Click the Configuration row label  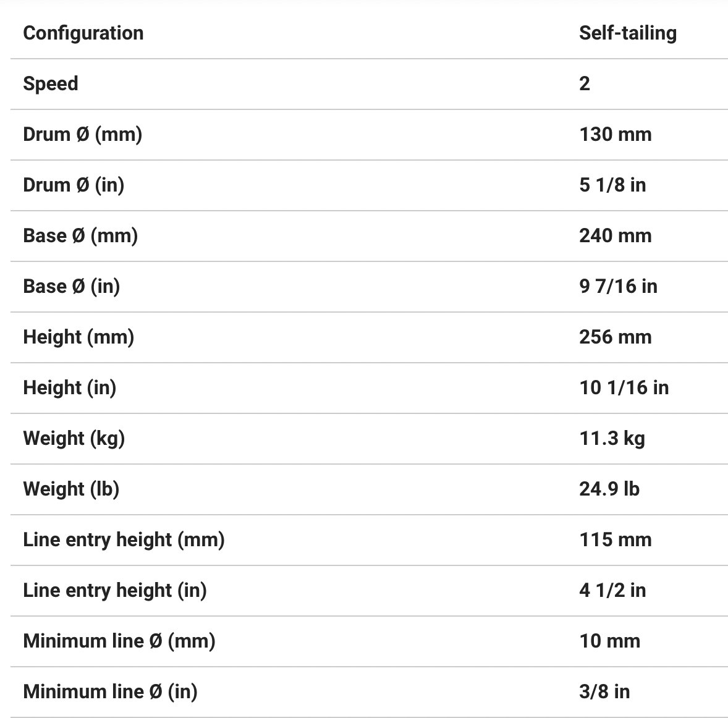[83, 33]
